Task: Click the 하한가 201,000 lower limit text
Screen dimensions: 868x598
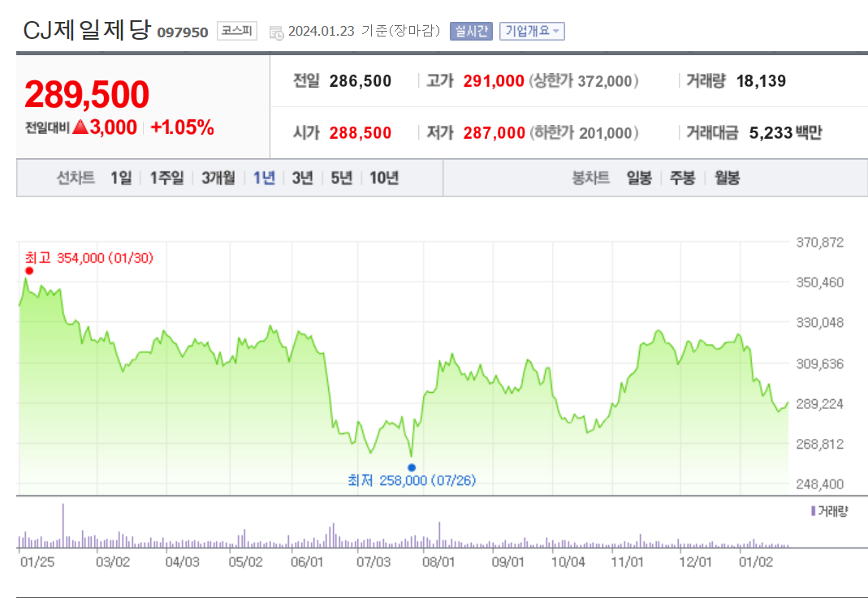Action: click(x=584, y=133)
